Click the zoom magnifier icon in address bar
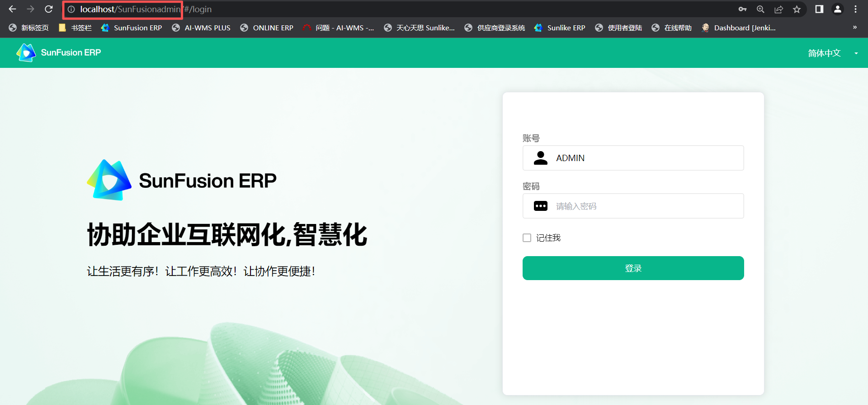 [x=760, y=9]
